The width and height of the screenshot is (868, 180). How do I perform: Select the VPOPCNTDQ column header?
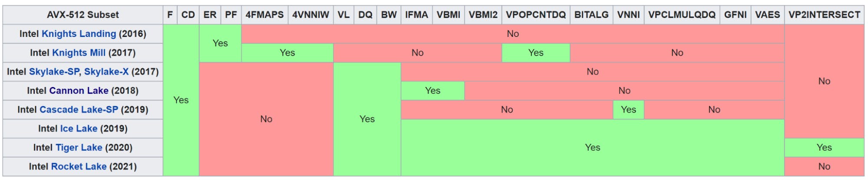tap(536, 15)
